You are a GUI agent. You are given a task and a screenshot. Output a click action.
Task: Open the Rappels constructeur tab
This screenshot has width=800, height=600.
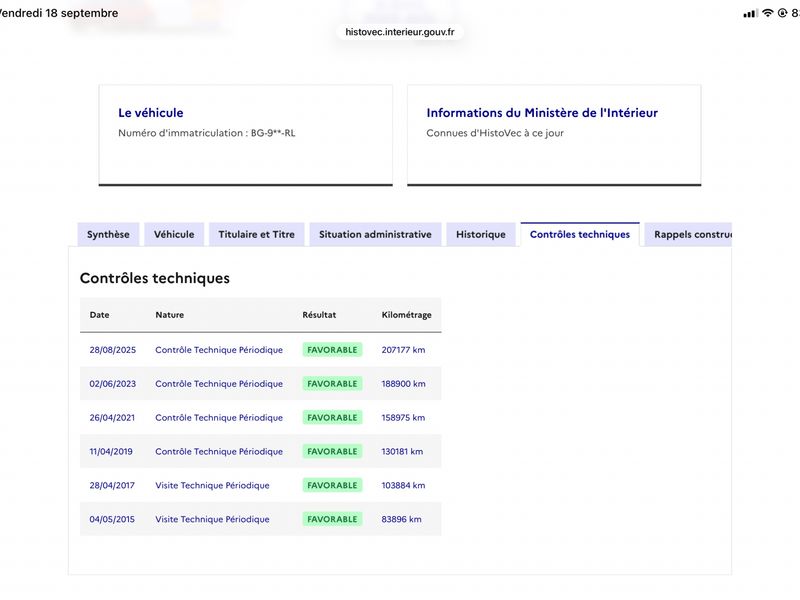pos(689,235)
